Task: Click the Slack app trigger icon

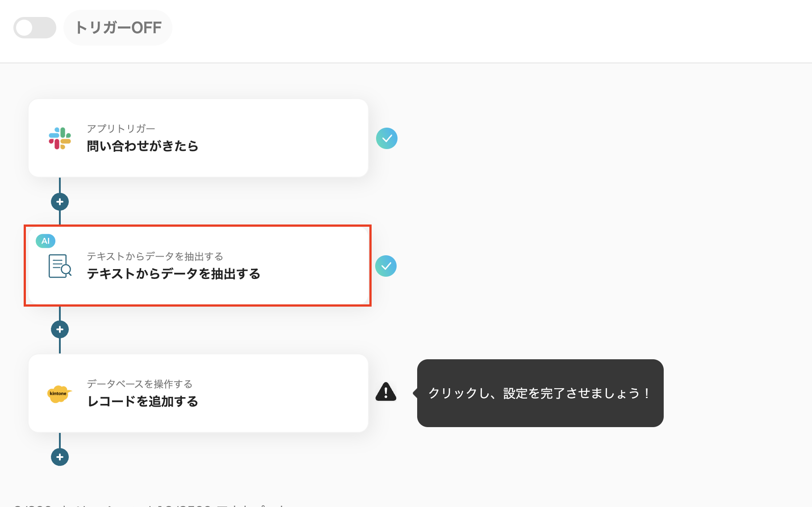Action: click(x=60, y=138)
